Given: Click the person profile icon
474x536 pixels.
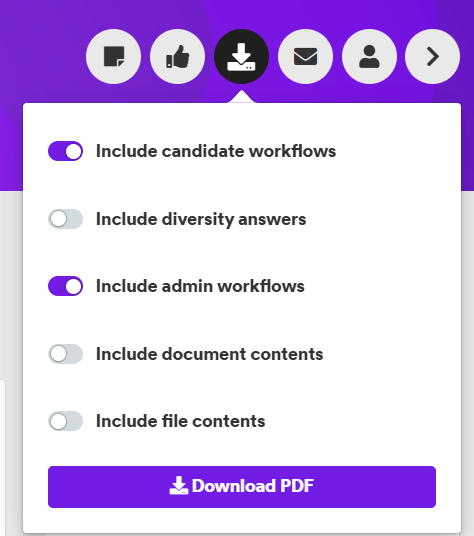Looking at the screenshot, I should click(x=369, y=56).
